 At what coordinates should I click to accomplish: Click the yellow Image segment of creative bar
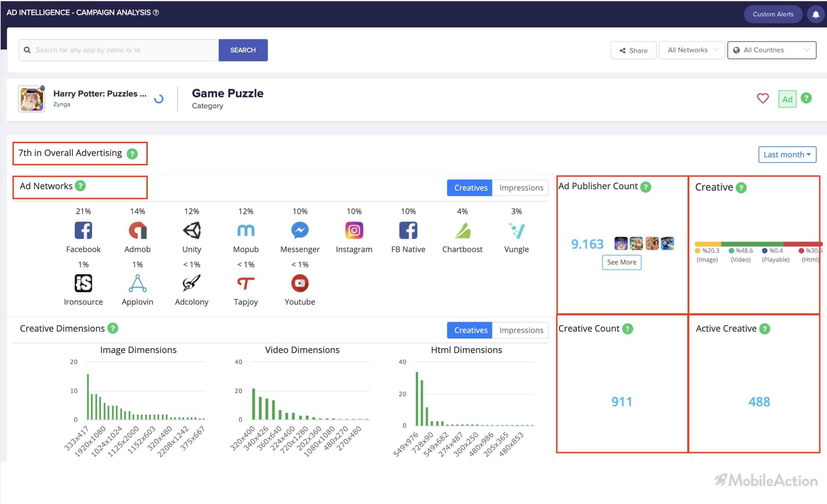(708, 244)
